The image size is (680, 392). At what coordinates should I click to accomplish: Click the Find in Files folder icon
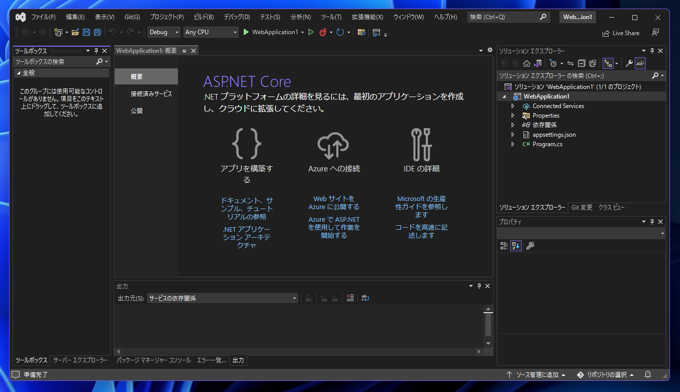pyautogui.click(x=361, y=32)
